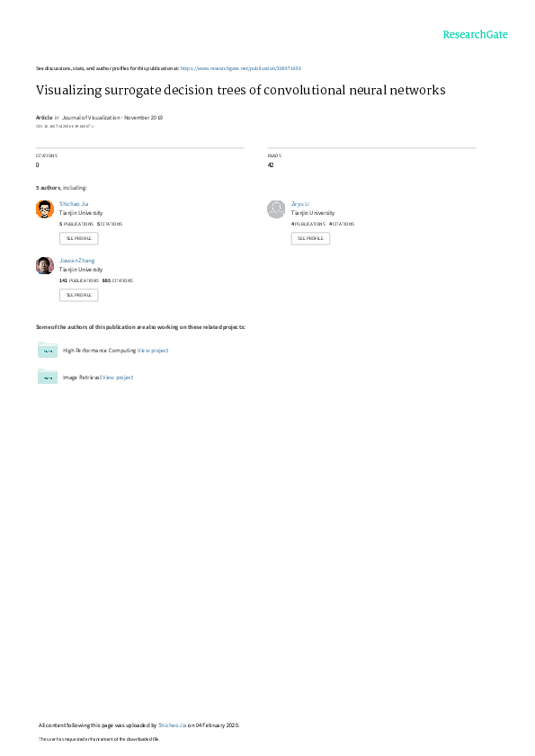The width and height of the screenshot is (535, 756).
Task: Click Jiawan Zhang's profile photo
Action: [x=45, y=266]
